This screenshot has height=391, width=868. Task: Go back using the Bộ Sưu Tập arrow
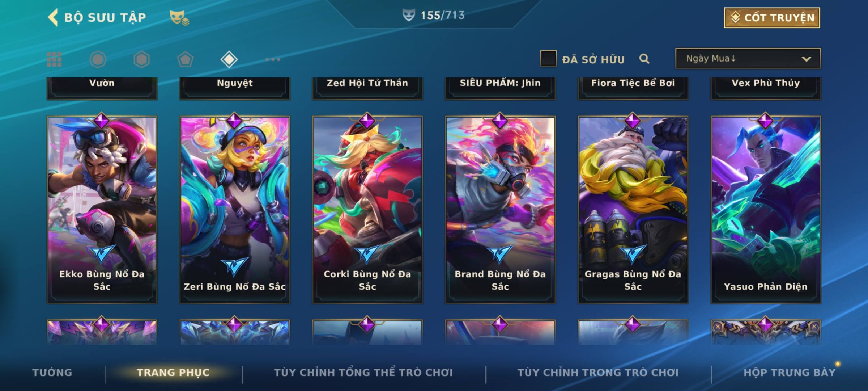(x=53, y=17)
